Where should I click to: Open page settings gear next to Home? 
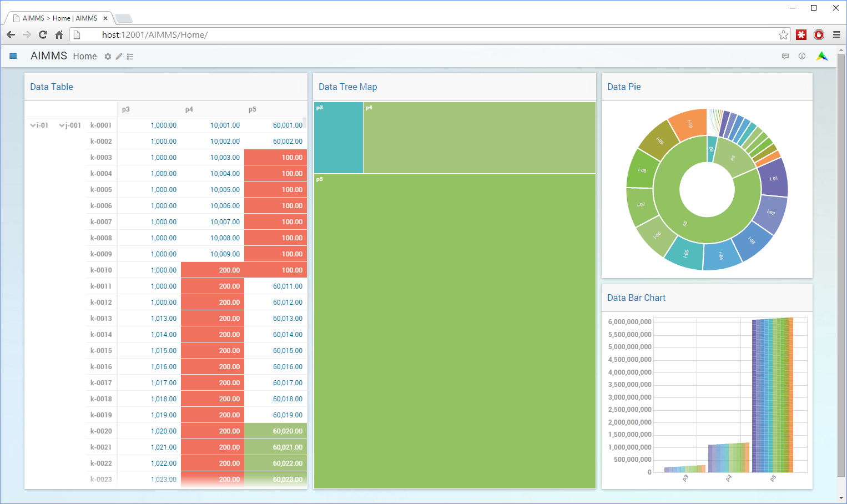(x=108, y=57)
